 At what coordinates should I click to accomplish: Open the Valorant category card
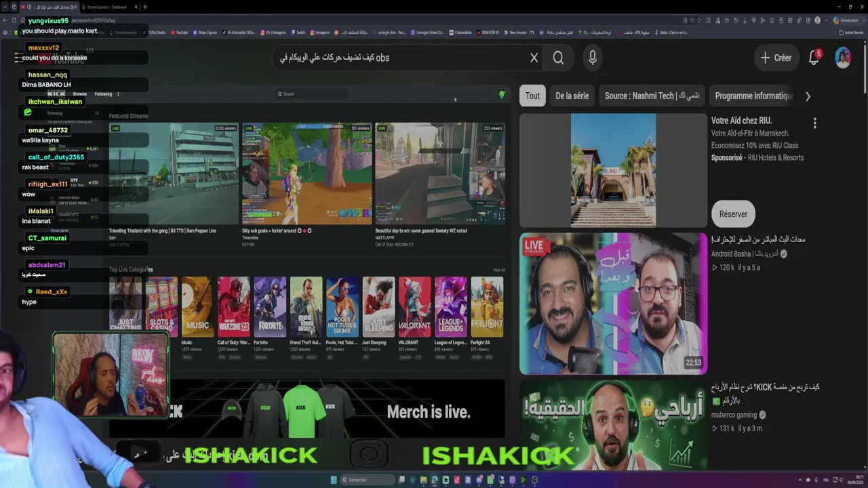coord(414,307)
